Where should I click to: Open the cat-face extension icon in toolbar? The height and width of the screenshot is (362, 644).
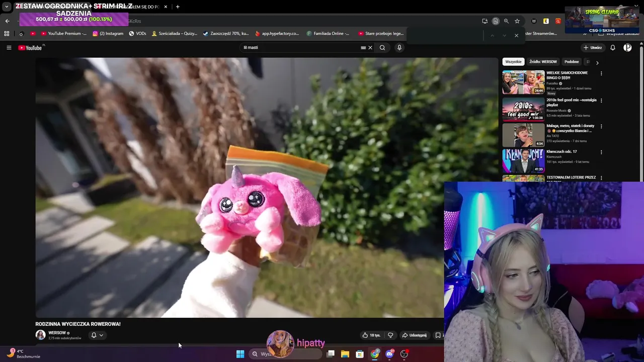[x=534, y=21]
